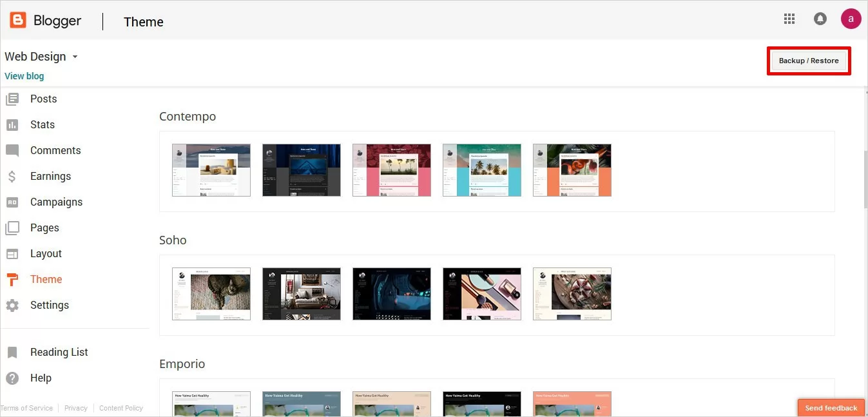
Task: Open the Google apps grid
Action: (789, 19)
